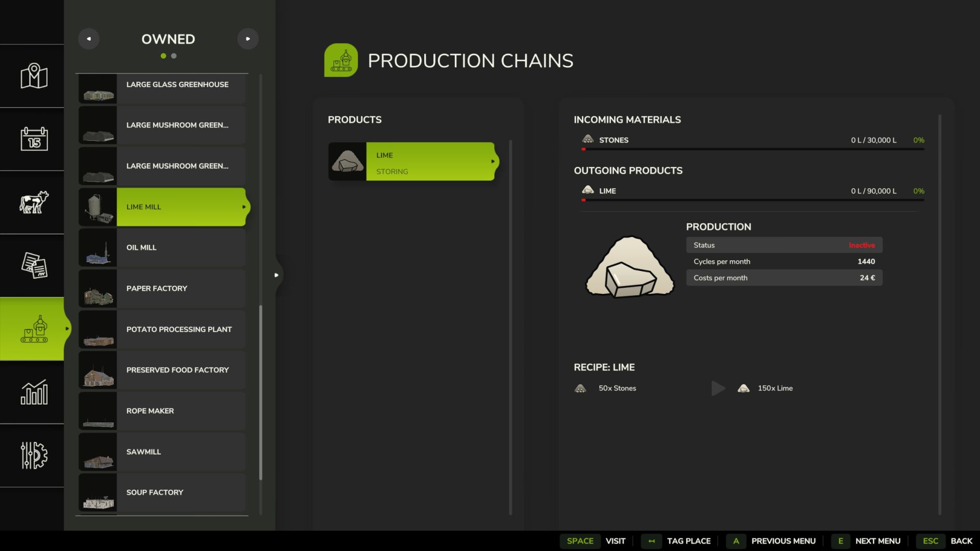Screen dimensions: 980x551
Task: Open the contracts documents icon
Action: [34, 265]
